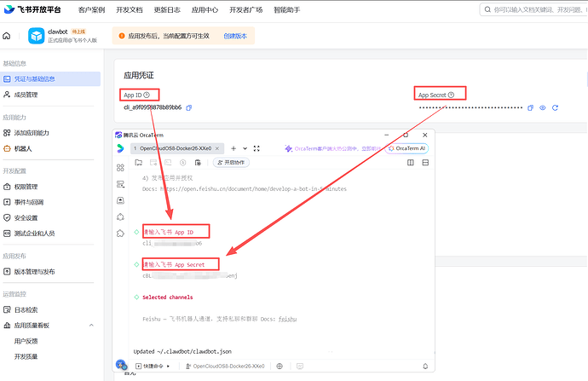This screenshot has height=381, width=588.
Task: Expand the OrcaTerm session tab dropdown
Action: (x=245, y=148)
